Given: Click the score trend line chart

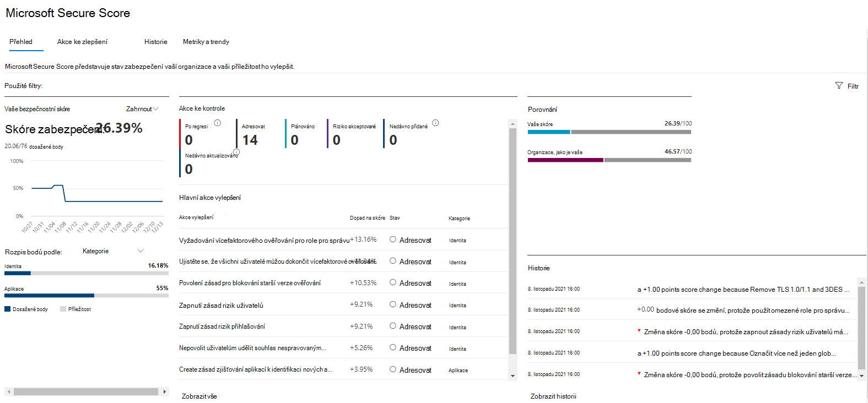Looking at the screenshot, I should coord(97,194).
